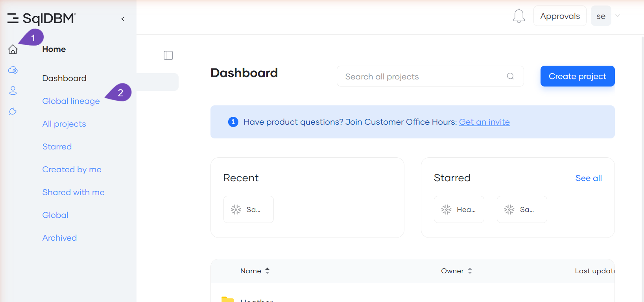
Task: Open the Hea... starred project tile
Action: 459,210
